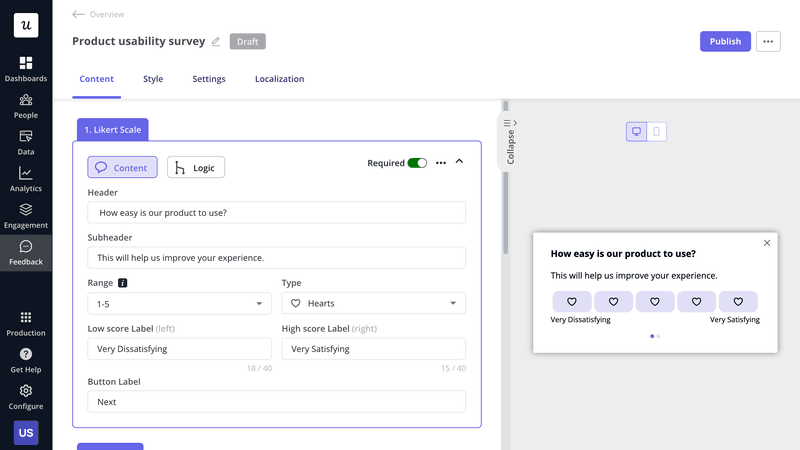
Task: Click the preview pagination dots
Action: click(x=655, y=336)
